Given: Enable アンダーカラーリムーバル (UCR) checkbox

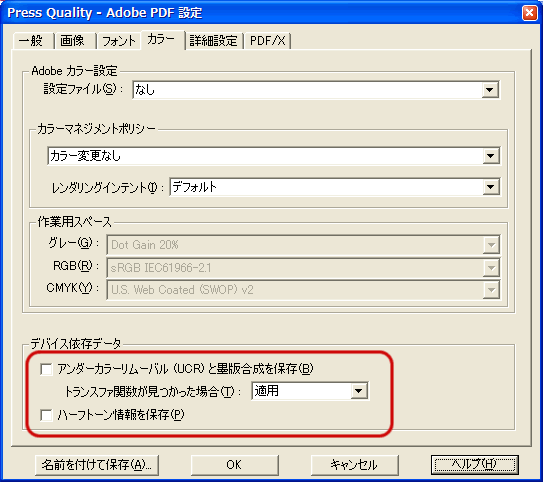Looking at the screenshot, I should 46,369.
